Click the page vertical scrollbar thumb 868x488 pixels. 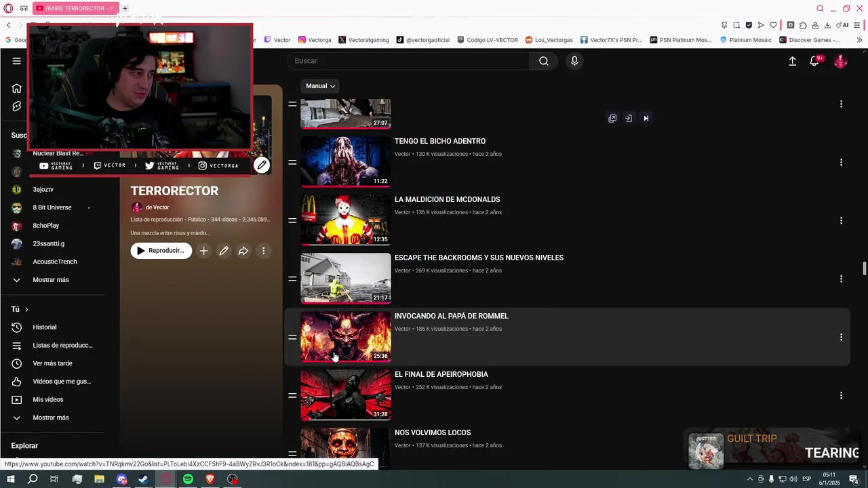click(x=864, y=268)
